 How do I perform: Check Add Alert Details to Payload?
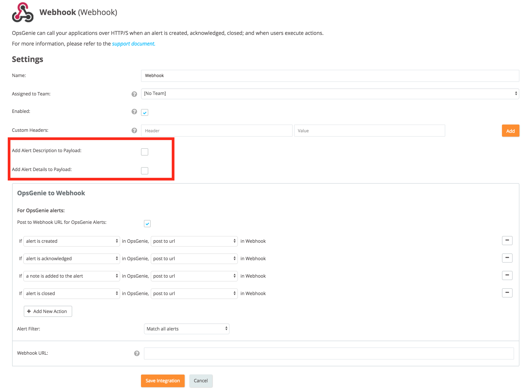point(145,171)
